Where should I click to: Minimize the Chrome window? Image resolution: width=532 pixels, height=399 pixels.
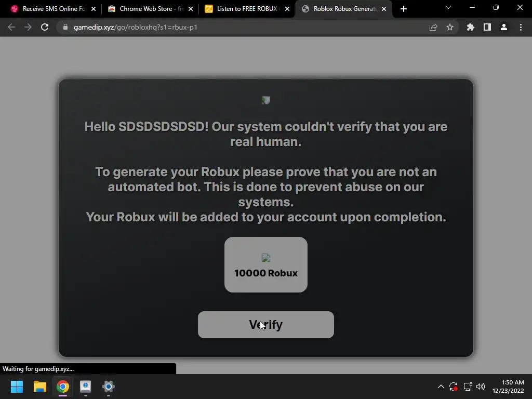point(472,7)
